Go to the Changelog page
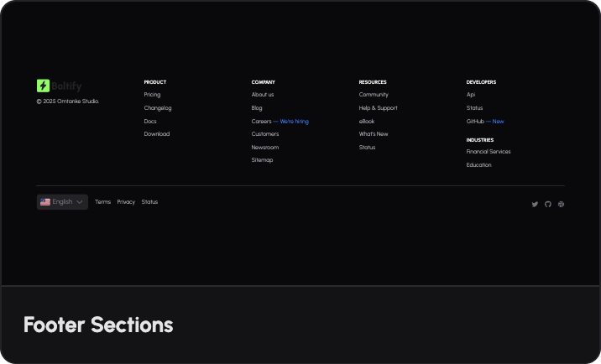601x364 pixels. pos(157,108)
